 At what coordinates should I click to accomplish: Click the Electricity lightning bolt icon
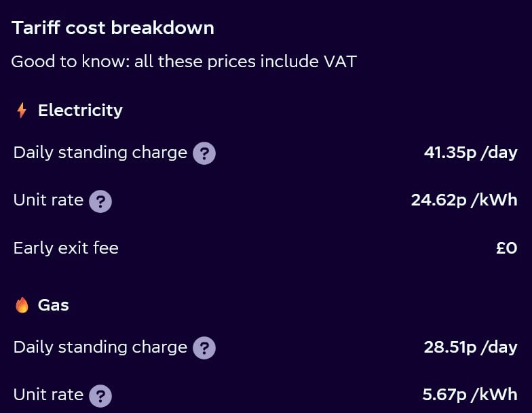coord(22,110)
